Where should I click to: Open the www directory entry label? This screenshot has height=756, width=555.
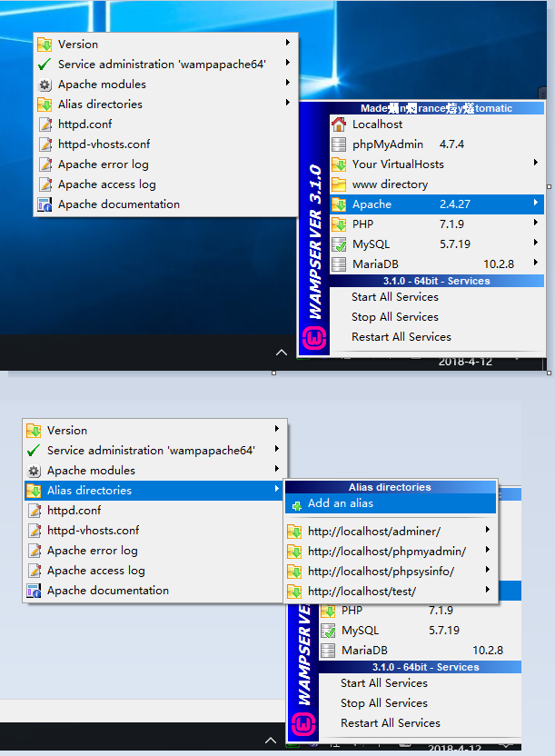tap(390, 184)
